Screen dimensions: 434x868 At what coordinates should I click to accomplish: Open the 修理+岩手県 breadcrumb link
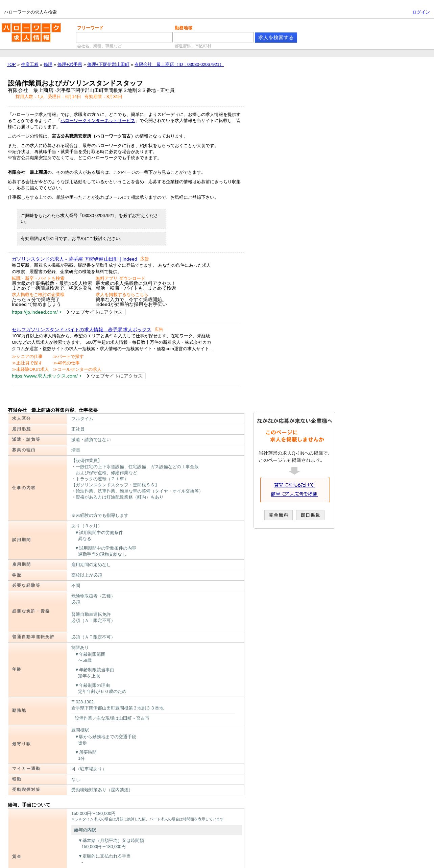click(x=70, y=65)
